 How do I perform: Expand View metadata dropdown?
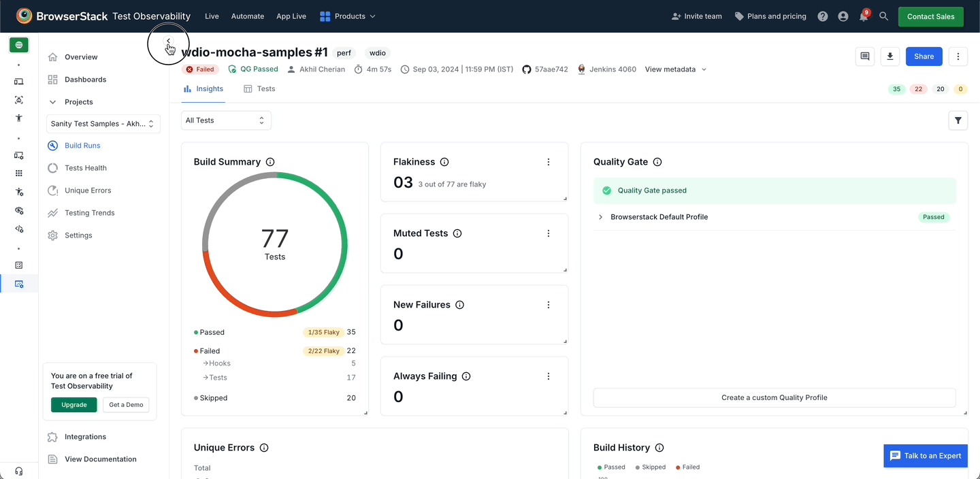[x=675, y=69]
